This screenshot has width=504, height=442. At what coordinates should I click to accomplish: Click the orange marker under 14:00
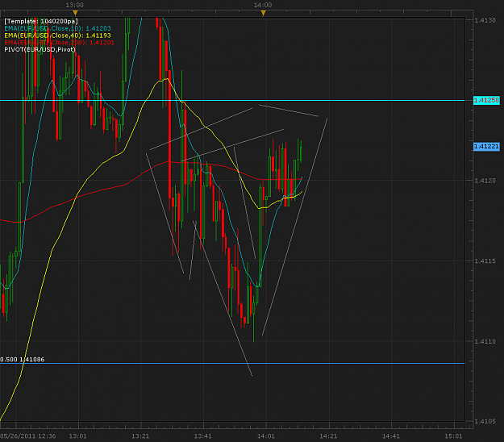pyautogui.click(x=263, y=13)
